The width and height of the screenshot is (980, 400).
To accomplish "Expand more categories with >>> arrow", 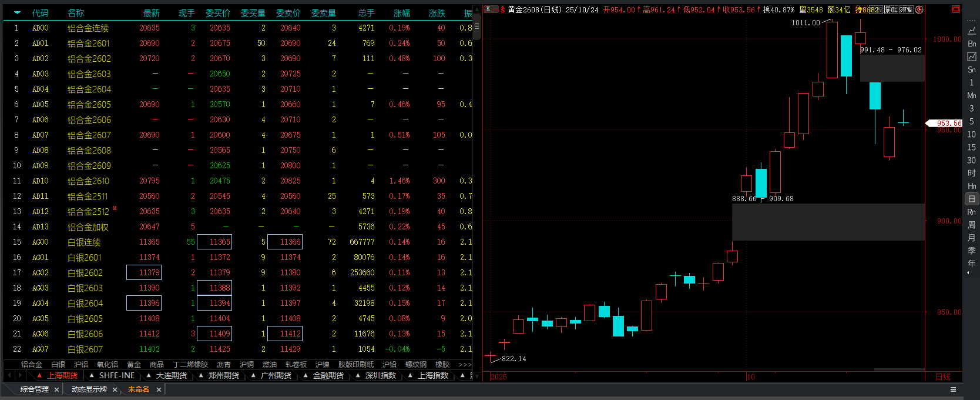I will 465,365.
